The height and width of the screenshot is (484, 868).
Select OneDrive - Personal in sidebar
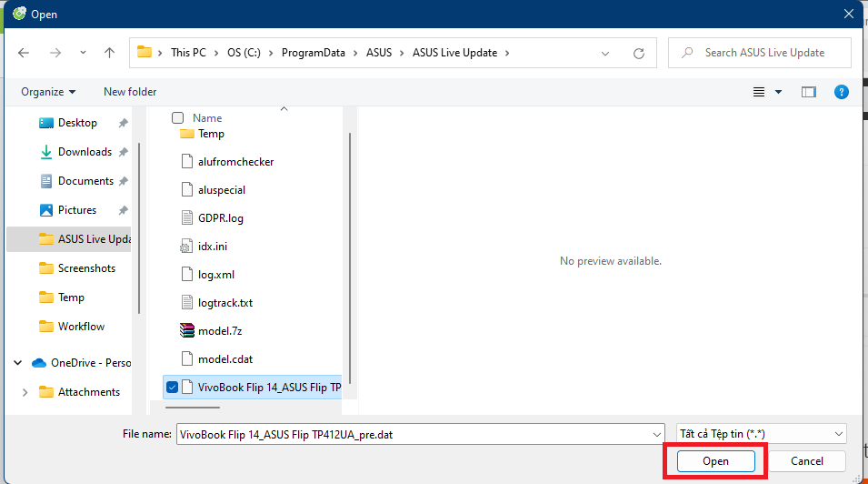click(91, 363)
